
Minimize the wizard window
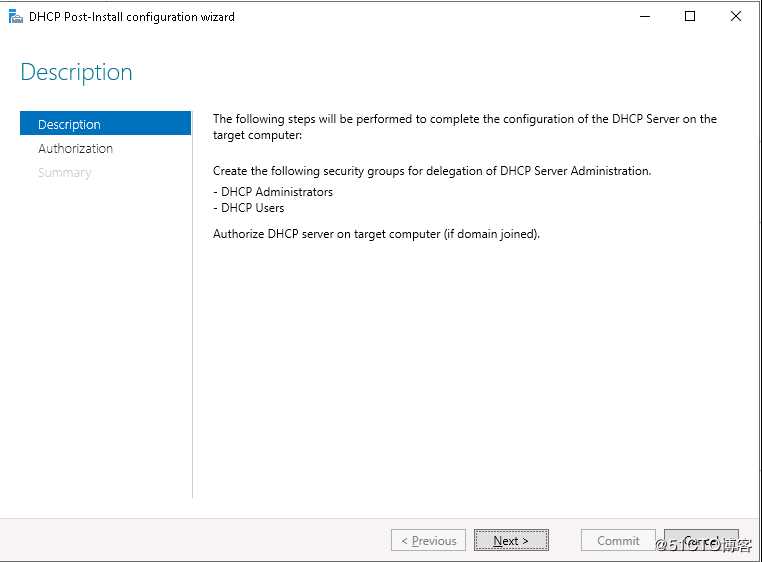[645, 17]
